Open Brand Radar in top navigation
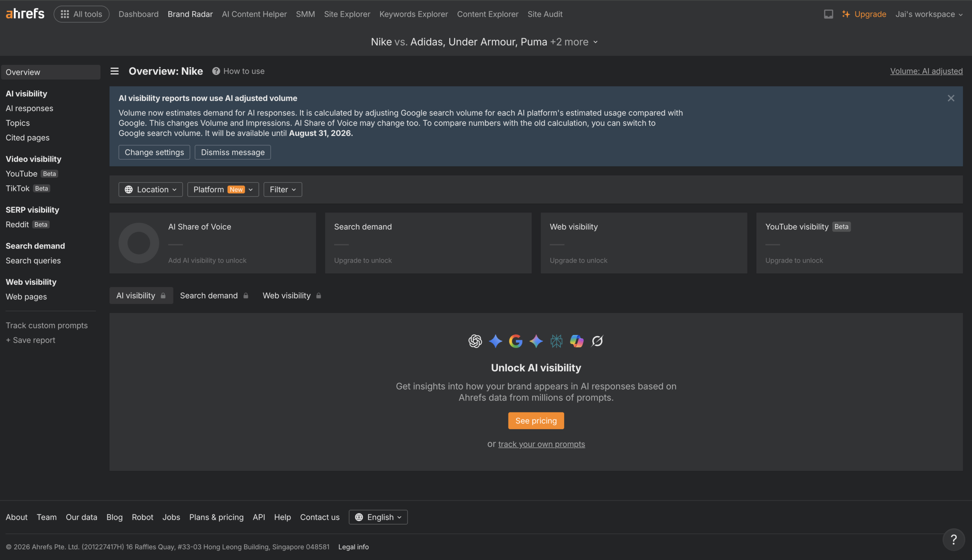Viewport: 972px width, 560px height. pos(190,14)
